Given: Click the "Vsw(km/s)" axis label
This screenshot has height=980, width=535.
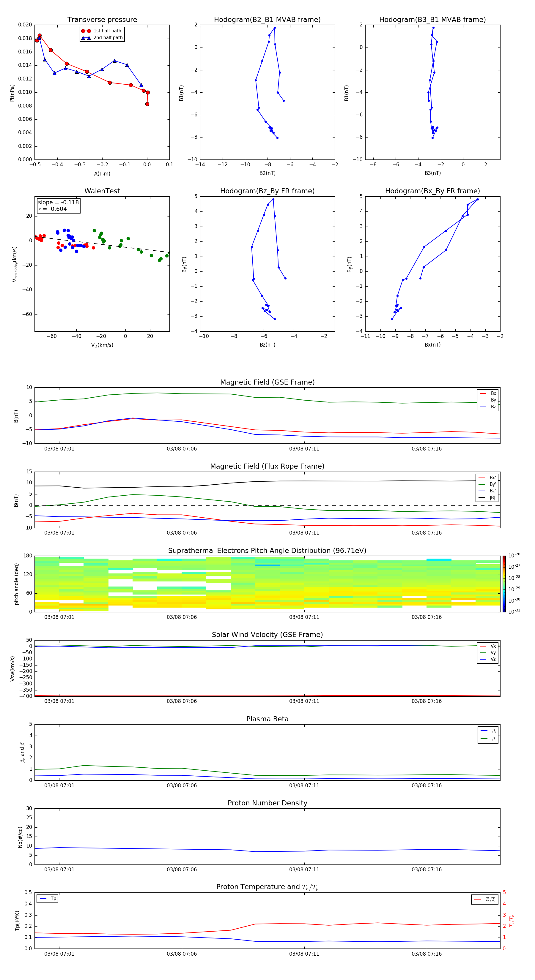Looking at the screenshot, I should click(12, 668).
